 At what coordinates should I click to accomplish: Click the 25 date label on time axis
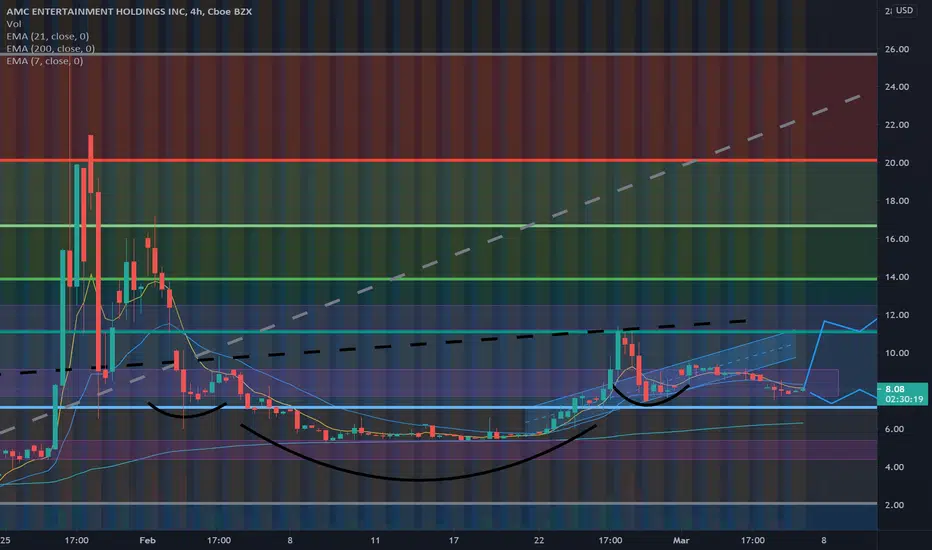(x=5, y=540)
